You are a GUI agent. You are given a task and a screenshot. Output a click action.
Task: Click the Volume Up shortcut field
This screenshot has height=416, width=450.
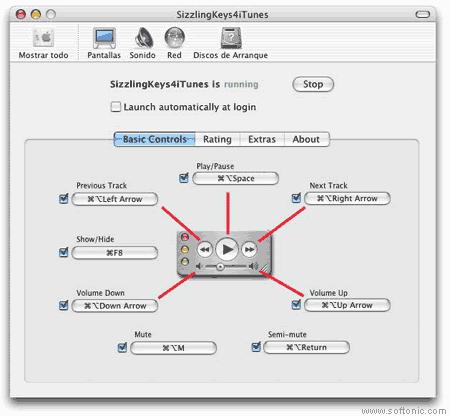(x=347, y=305)
